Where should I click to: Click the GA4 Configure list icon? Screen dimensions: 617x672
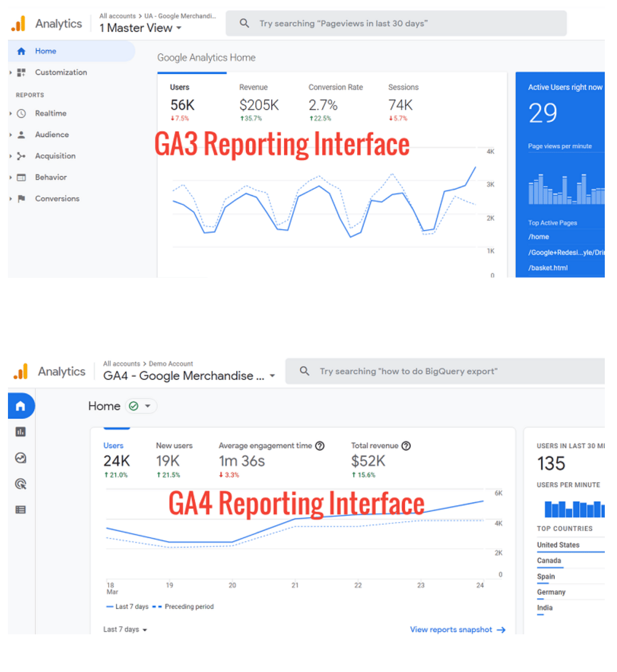click(21, 510)
